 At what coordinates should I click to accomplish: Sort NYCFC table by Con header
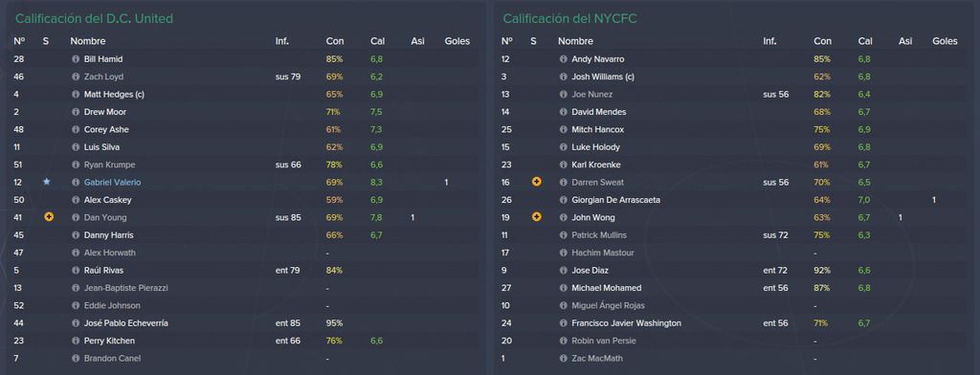click(x=822, y=41)
